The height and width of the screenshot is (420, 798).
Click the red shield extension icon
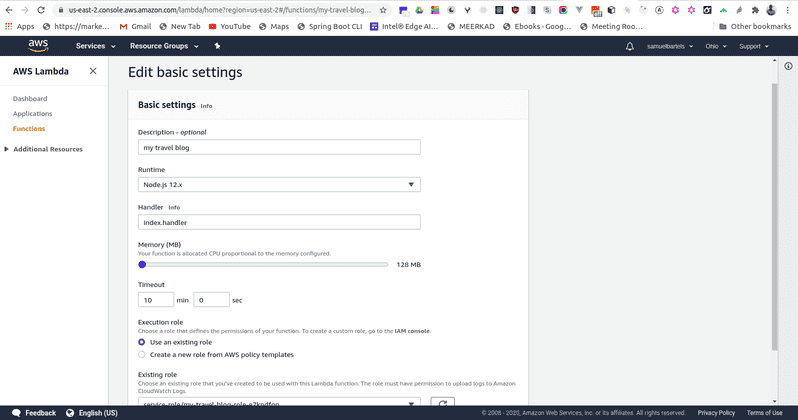[x=515, y=10]
